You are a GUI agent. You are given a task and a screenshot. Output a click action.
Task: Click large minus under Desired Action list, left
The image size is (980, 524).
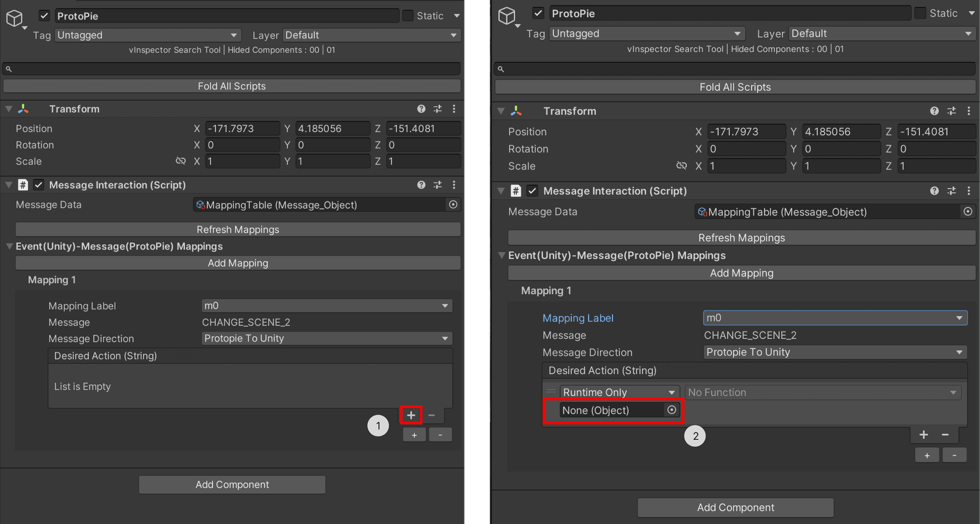point(432,415)
